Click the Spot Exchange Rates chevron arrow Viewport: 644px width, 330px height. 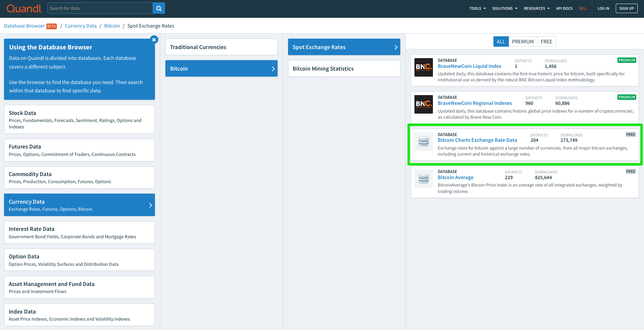pyautogui.click(x=396, y=47)
